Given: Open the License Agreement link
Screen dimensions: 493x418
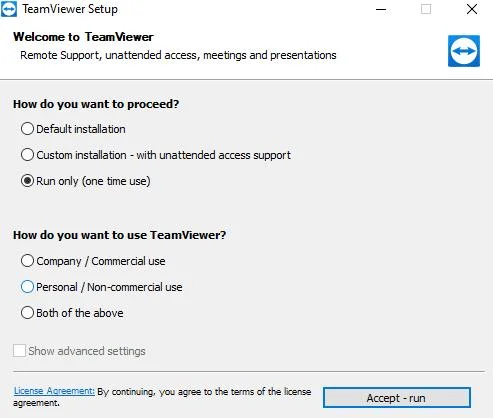Looking at the screenshot, I should (x=54, y=391).
